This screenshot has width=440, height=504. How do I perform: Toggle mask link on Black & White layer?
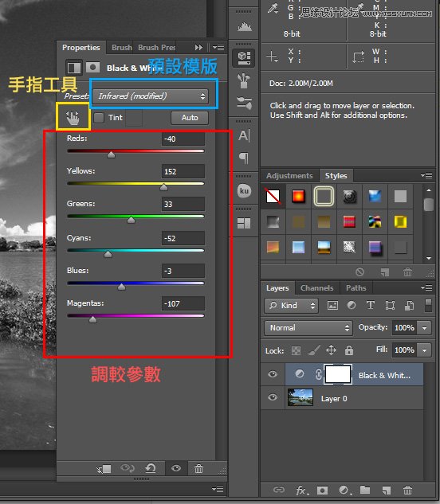coord(318,374)
